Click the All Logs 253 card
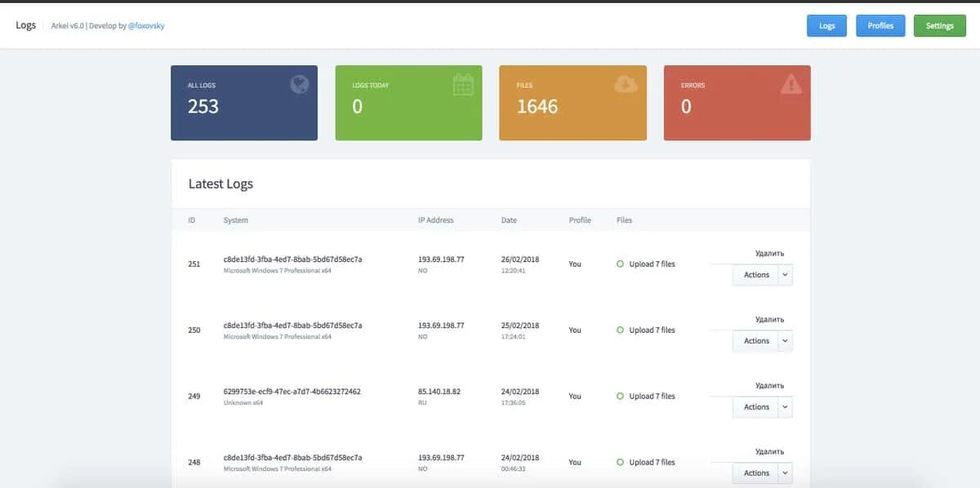980x488 pixels. (244, 103)
